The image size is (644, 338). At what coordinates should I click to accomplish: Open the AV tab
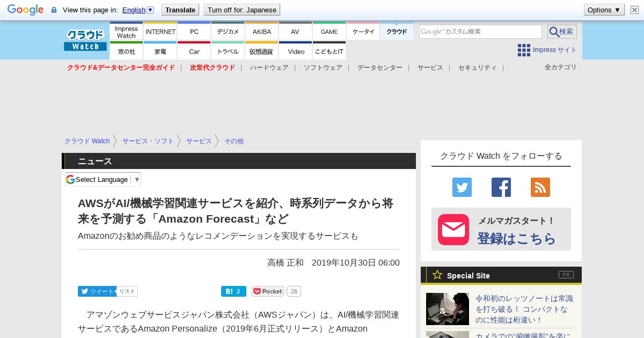[295, 31]
